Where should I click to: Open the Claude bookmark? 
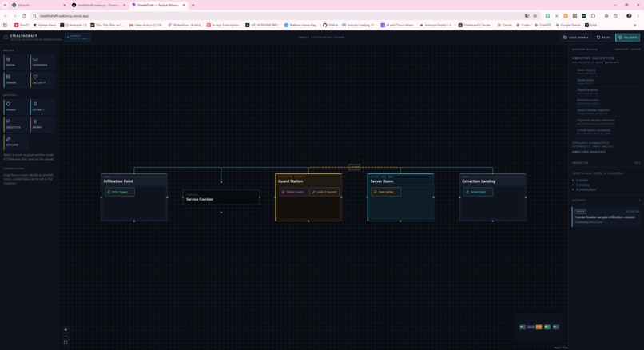[x=505, y=25]
